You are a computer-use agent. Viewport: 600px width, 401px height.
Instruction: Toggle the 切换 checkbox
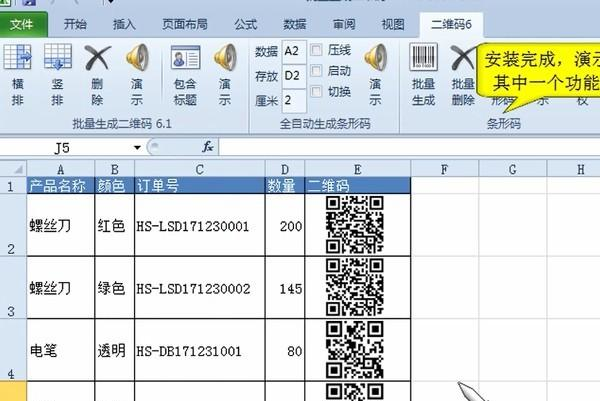point(316,92)
